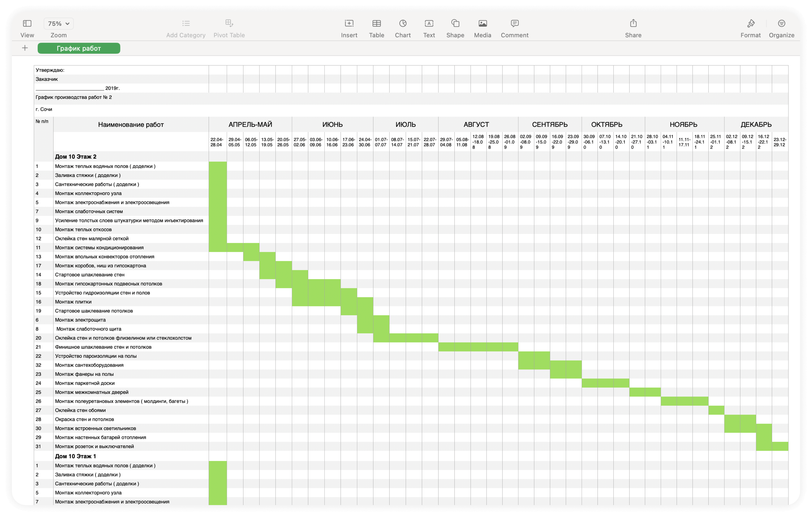
Task: Click the Text insertion icon
Action: [428, 24]
